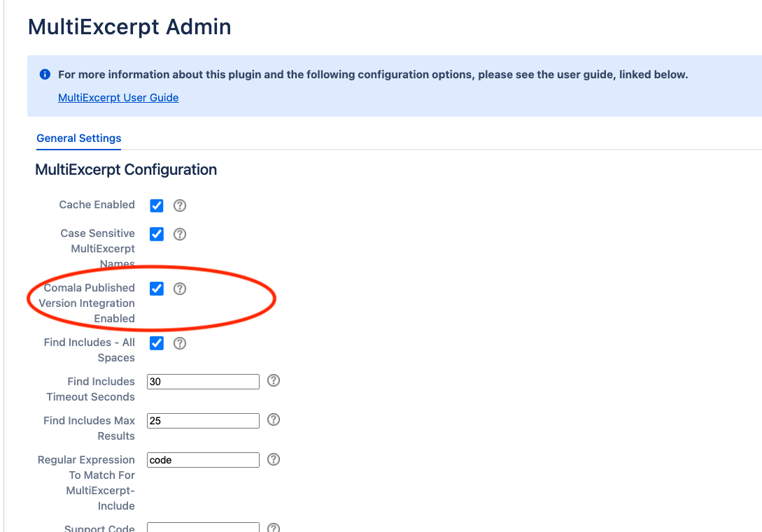Click the help icon next to Support Code

click(x=273, y=526)
